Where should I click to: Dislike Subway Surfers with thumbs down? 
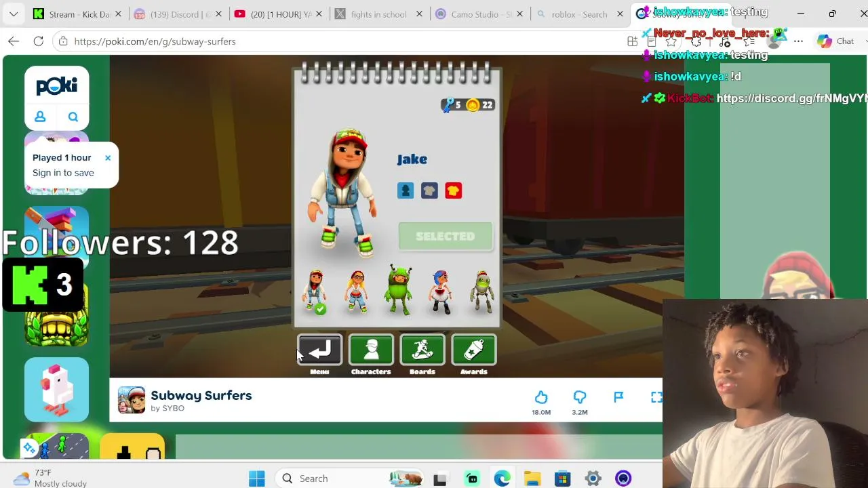(580, 397)
